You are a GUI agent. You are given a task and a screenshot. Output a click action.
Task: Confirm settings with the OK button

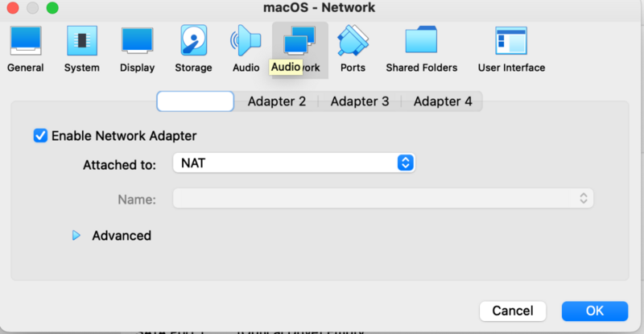point(595,311)
